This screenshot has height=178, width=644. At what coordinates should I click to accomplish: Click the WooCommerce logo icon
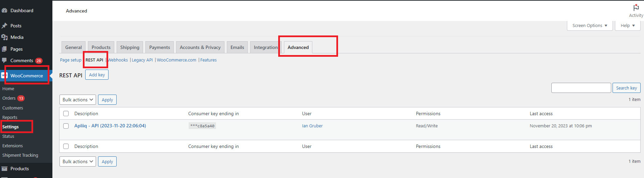coord(4,75)
